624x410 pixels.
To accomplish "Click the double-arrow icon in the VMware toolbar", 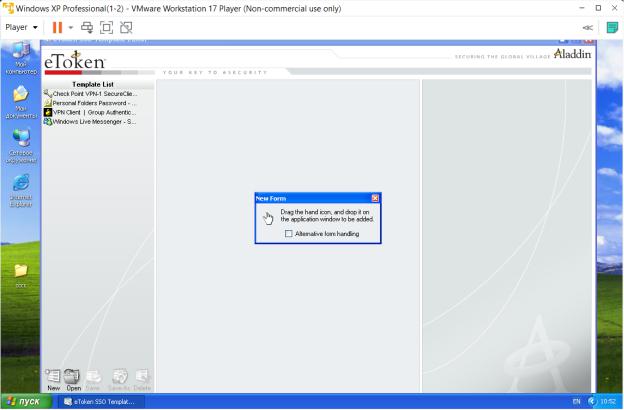I will tap(587, 27).
